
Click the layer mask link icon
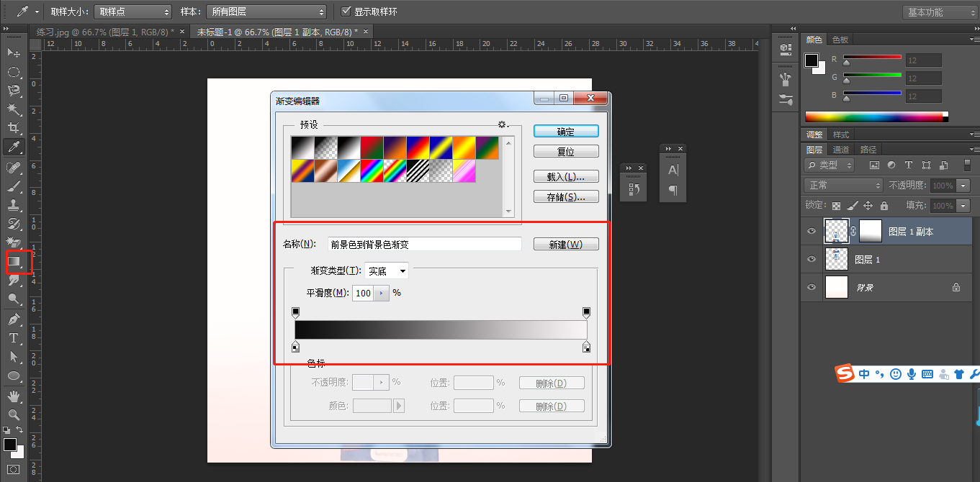tap(854, 232)
